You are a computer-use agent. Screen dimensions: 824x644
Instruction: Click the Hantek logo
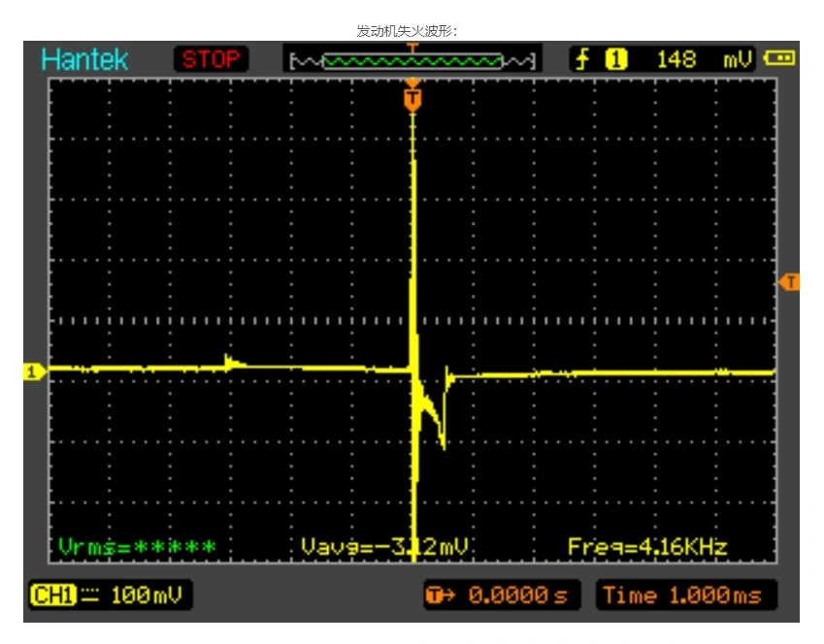(84, 59)
